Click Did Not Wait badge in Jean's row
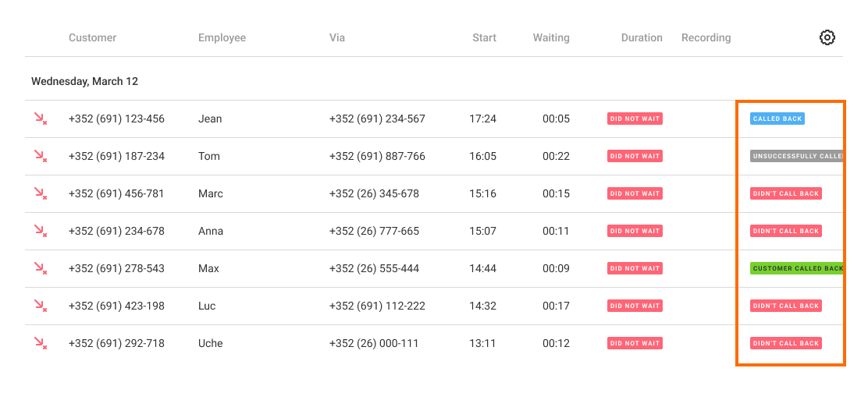This screenshot has height=393, width=868. (635, 119)
